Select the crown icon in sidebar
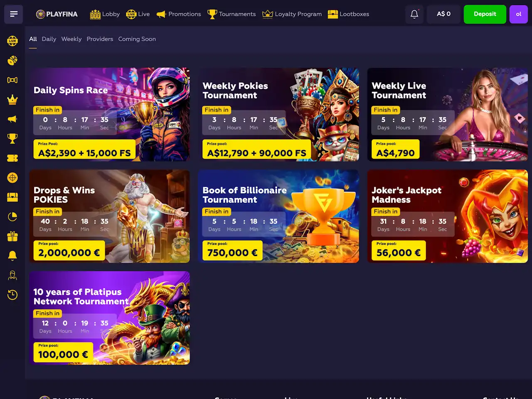The image size is (532, 399). tap(12, 100)
